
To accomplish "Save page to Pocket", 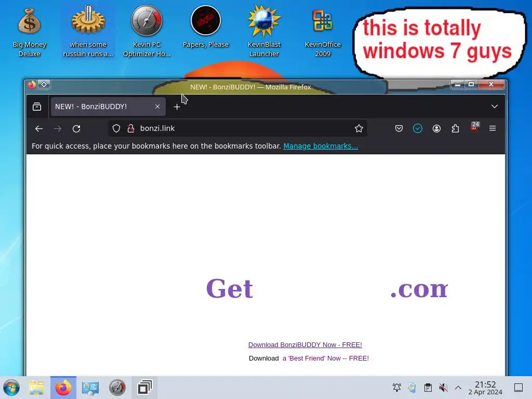I will coord(399,129).
